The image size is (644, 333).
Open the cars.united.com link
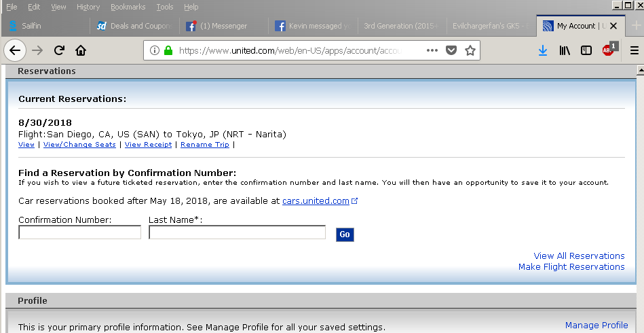click(316, 201)
